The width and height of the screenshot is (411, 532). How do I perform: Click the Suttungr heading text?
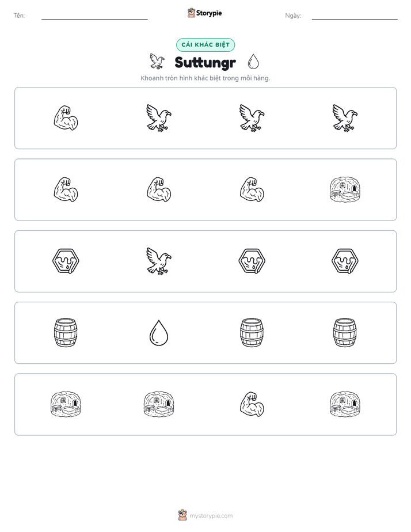click(x=205, y=62)
